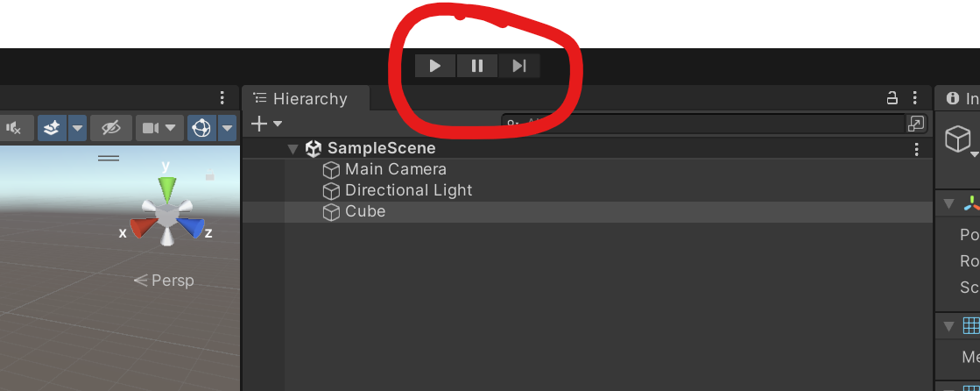Click the Step frame button
The height and width of the screenshot is (391, 980).
click(x=518, y=66)
